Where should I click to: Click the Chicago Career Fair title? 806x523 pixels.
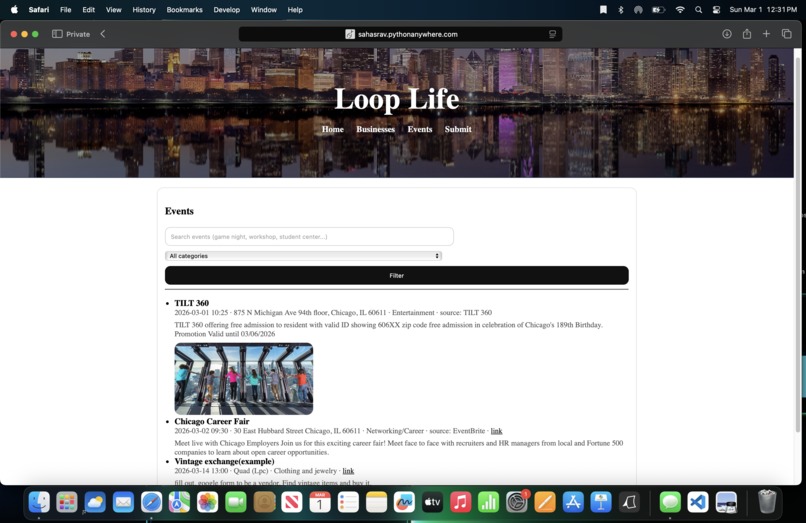tap(212, 421)
